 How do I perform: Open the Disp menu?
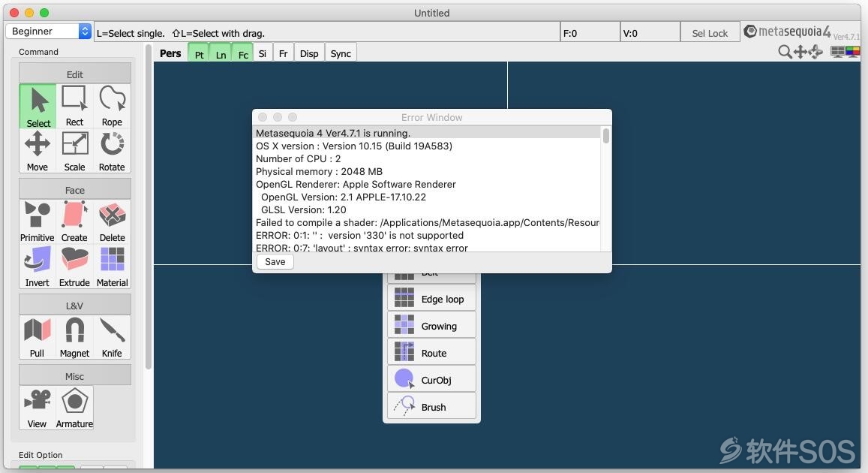[x=309, y=53]
